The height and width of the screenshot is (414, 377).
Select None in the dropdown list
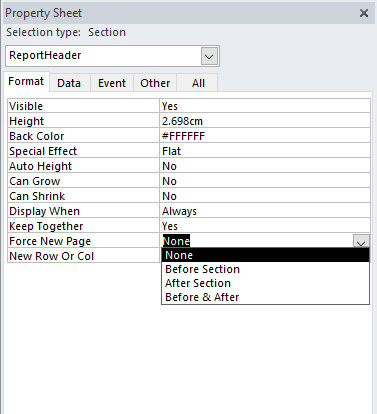pos(266,255)
